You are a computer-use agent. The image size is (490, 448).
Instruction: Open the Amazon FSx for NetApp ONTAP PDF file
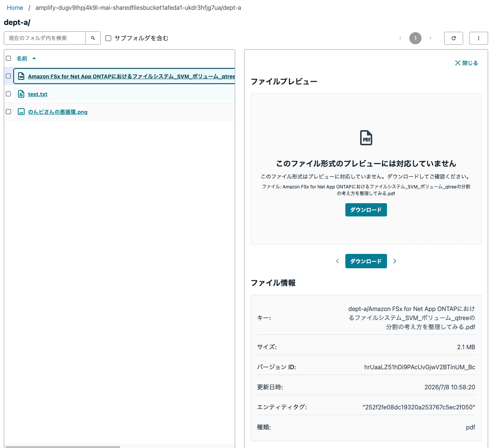point(131,76)
